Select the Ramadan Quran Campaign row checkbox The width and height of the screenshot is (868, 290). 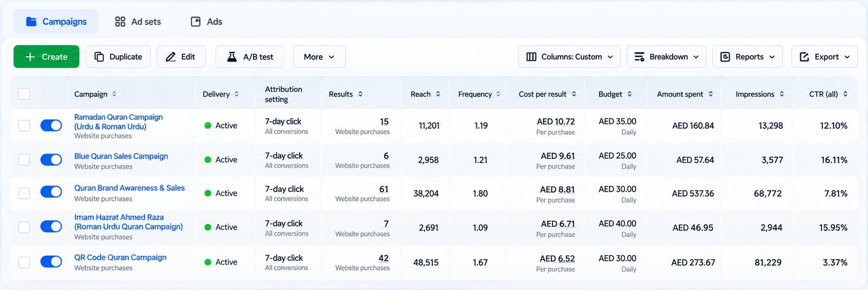24,126
